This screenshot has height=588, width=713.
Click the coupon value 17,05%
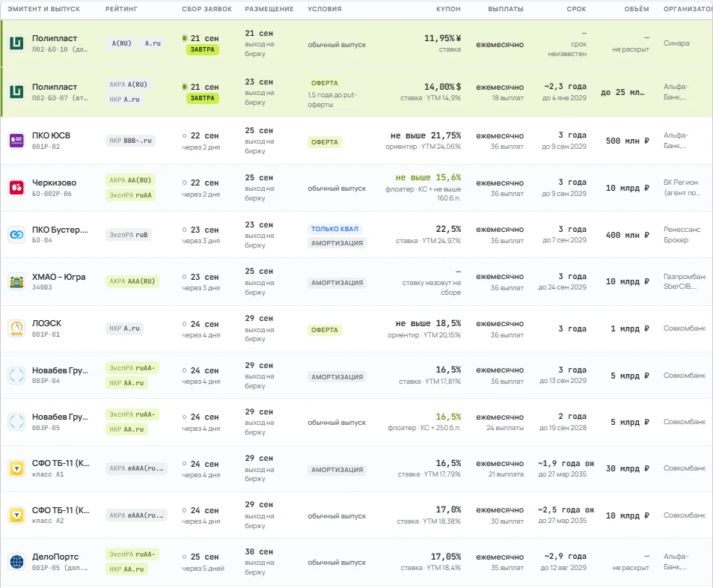[446, 557]
